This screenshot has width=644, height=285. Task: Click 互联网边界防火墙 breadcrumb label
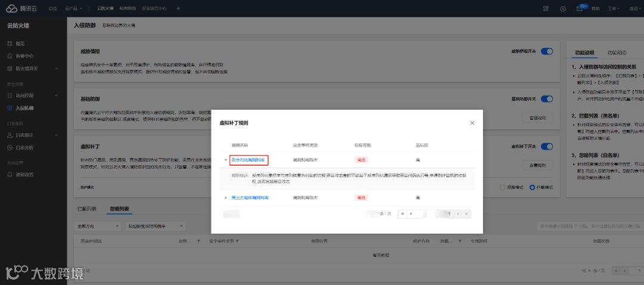119,26
